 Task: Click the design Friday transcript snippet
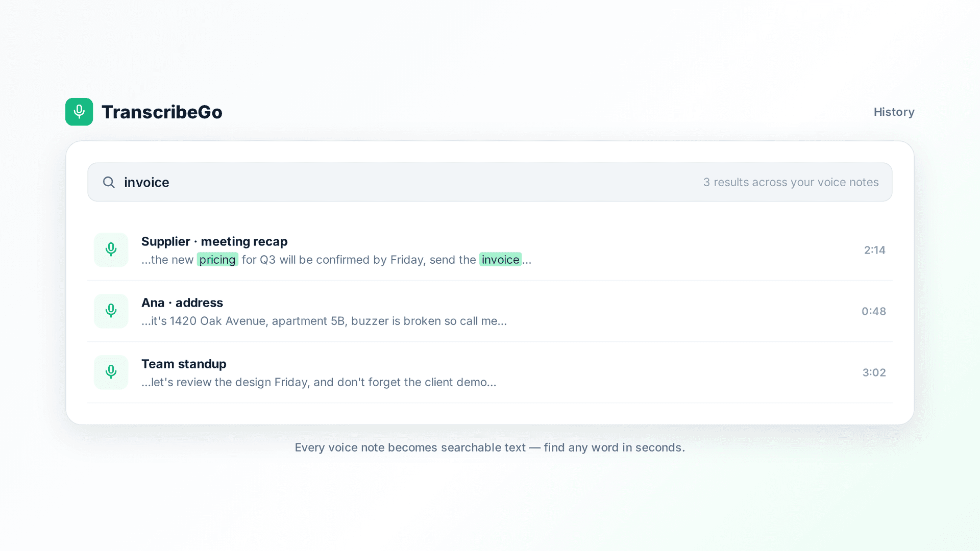tap(318, 382)
